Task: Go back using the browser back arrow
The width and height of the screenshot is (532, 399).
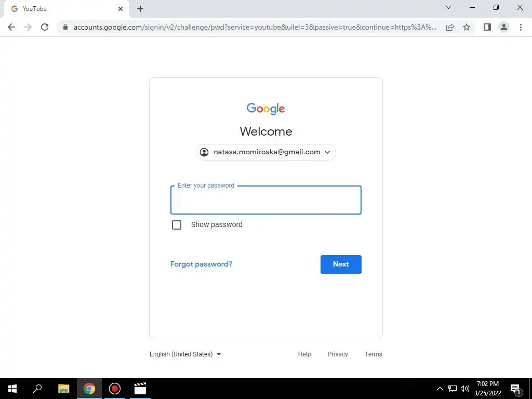Action: [x=11, y=27]
